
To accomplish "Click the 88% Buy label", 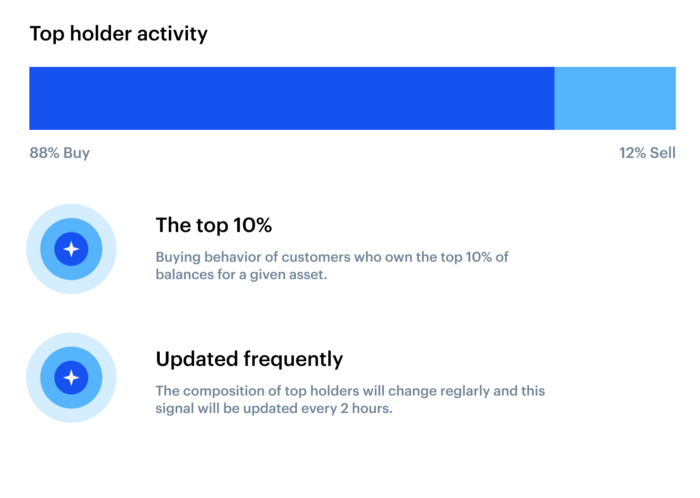I will (x=59, y=153).
